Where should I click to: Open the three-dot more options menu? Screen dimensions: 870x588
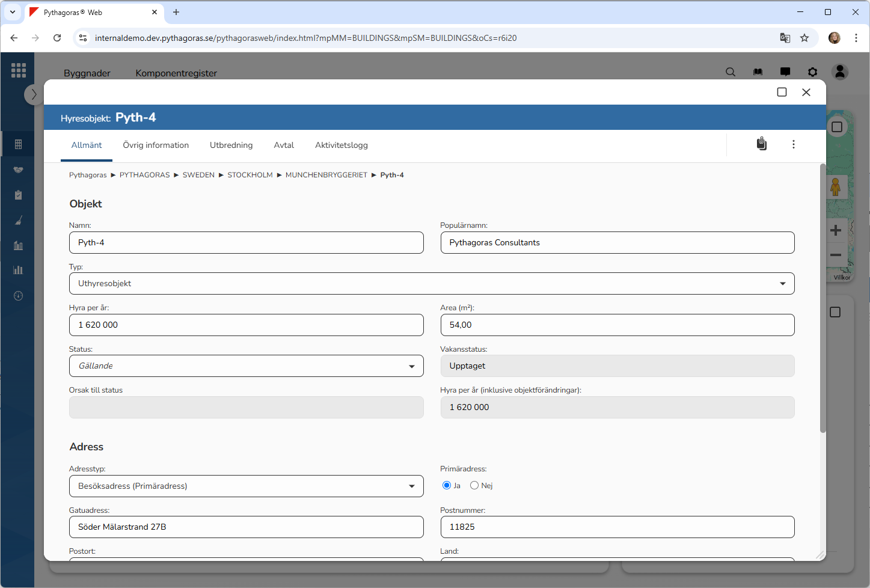(x=793, y=144)
